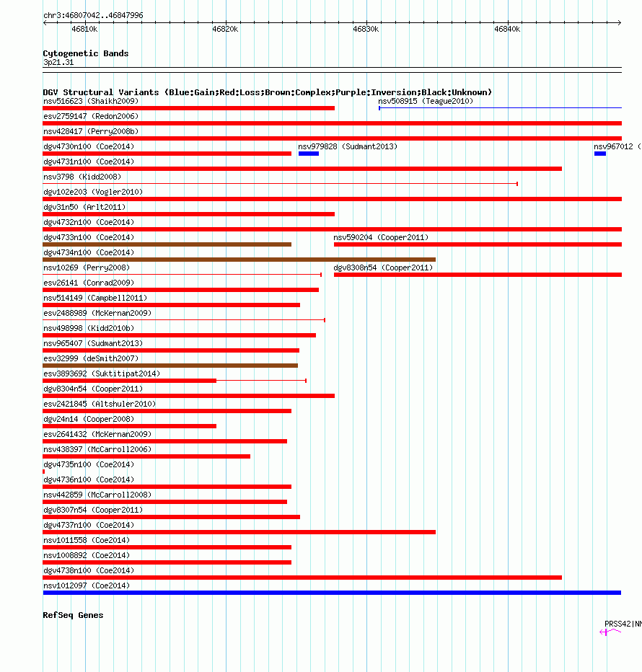This screenshot has width=642, height=672.
Task: Click the dgv31n50 (Arlt2011) label
Action: pos(84,207)
